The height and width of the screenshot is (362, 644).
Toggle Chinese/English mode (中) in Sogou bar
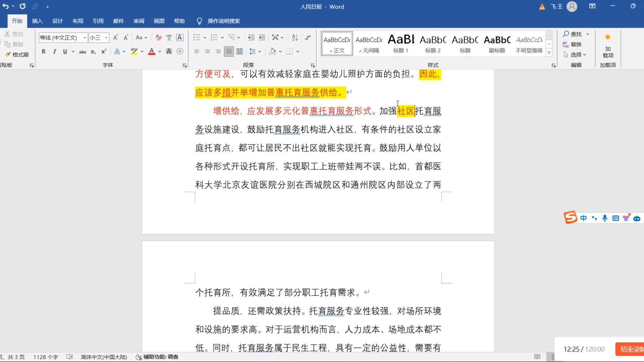583,218
